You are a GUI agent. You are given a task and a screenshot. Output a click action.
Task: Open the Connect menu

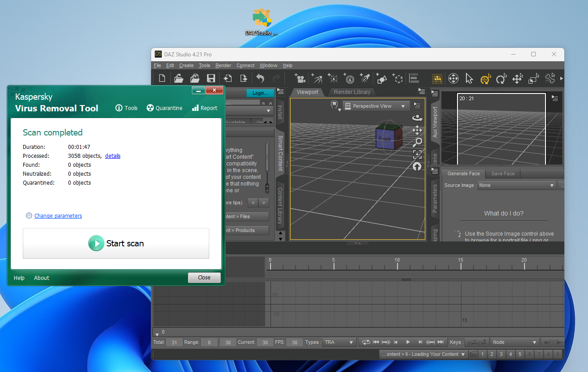pyautogui.click(x=245, y=65)
